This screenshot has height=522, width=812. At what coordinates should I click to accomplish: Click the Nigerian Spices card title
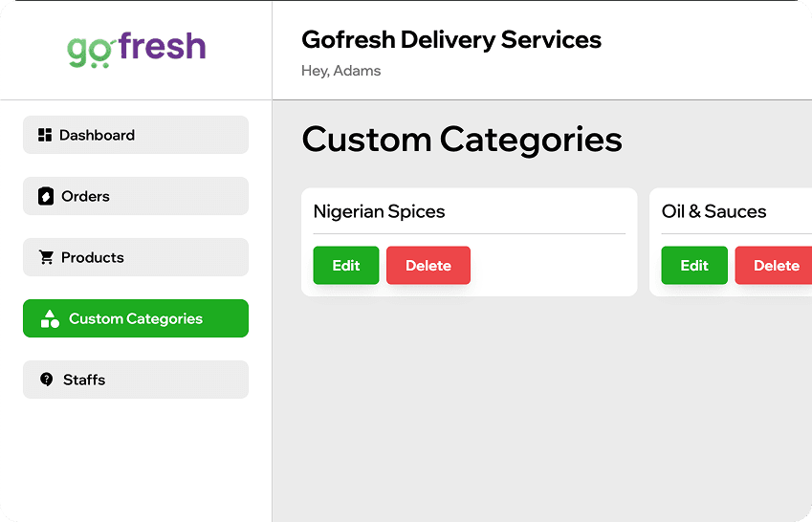tap(379, 211)
